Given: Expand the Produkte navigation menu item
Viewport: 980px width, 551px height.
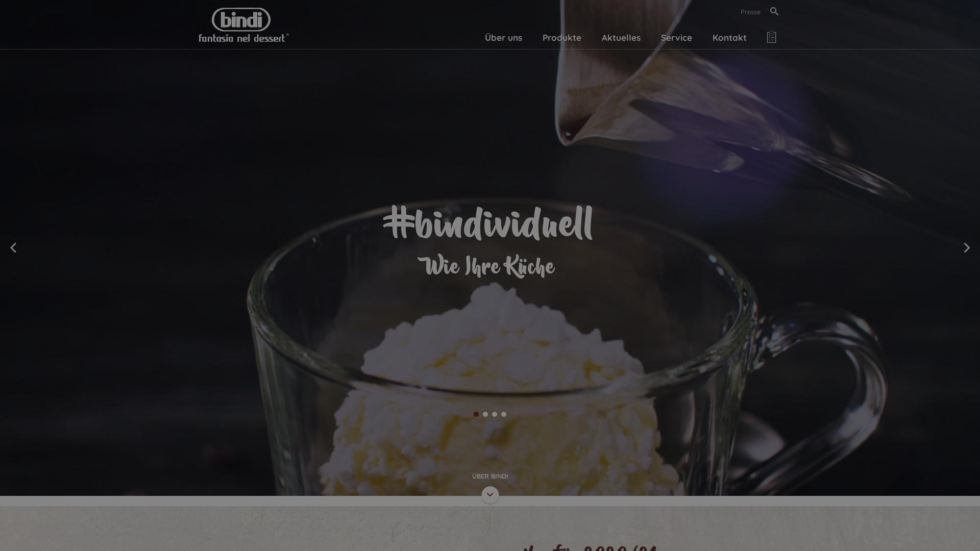Looking at the screenshot, I should click(x=561, y=37).
